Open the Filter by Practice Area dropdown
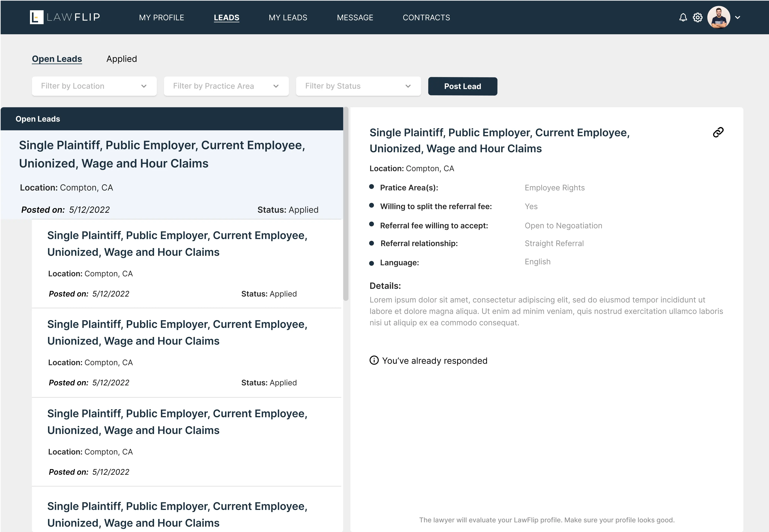 [226, 86]
